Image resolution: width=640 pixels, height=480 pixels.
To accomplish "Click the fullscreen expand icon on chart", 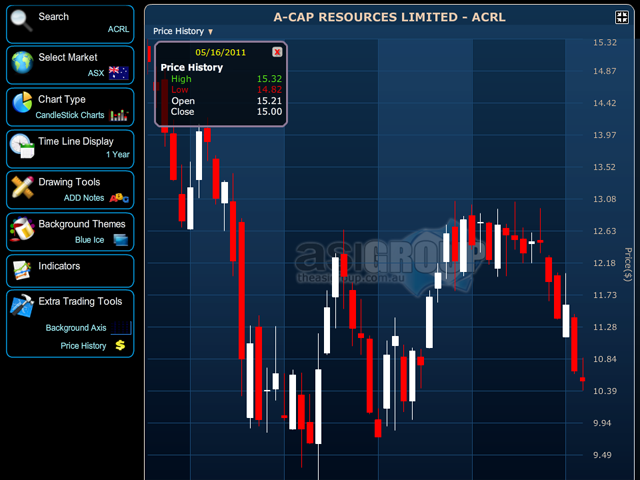I will click(622, 17).
